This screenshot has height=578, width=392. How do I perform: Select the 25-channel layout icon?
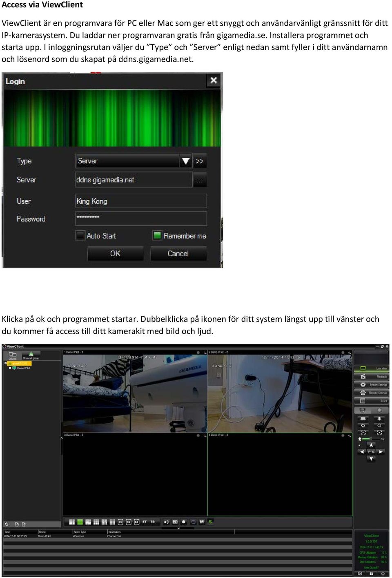(x=120, y=522)
